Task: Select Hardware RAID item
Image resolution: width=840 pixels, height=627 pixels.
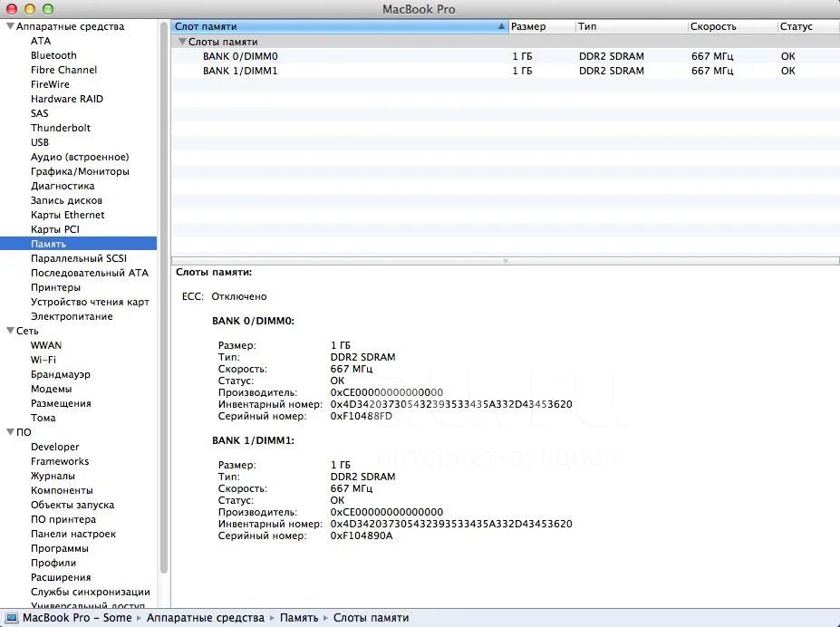Action: tap(67, 99)
